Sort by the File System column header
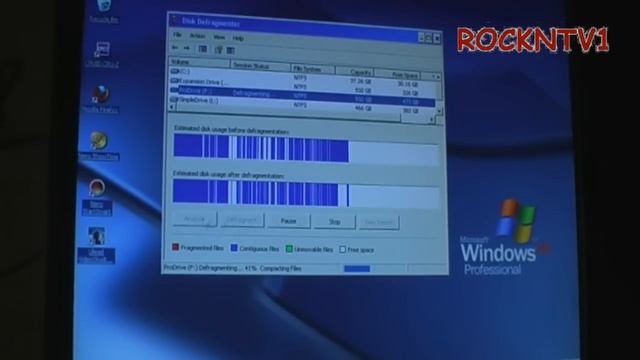This screenshot has height=360, width=640. (x=313, y=69)
